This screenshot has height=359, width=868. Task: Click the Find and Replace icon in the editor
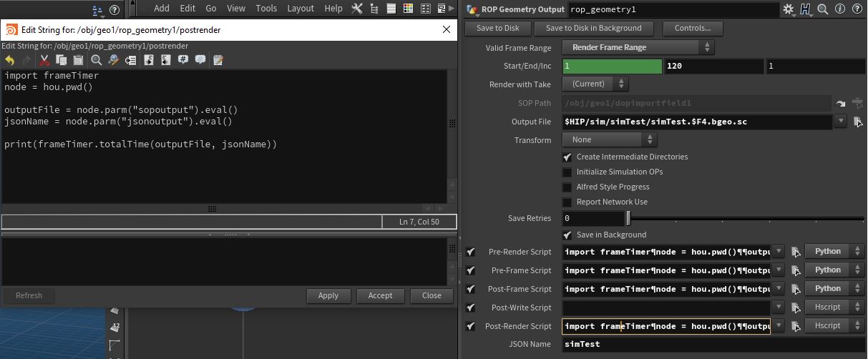tap(113, 61)
